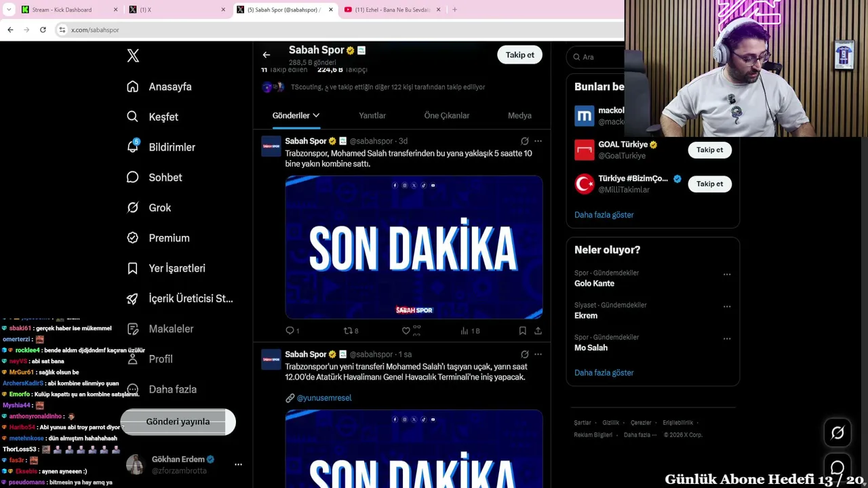The height and width of the screenshot is (488, 868).
Task: Open İçerik Üreticisi Stüdyosu
Action: click(x=180, y=298)
